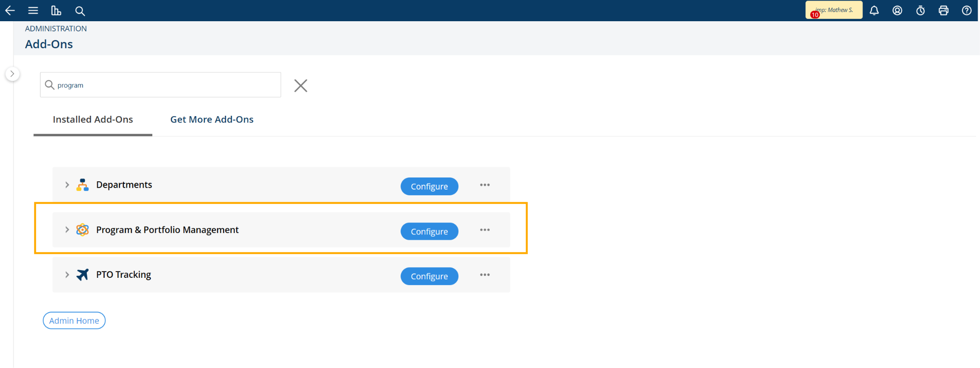Click the add-ons search field
The height and width of the screenshot is (368, 980).
(161, 85)
